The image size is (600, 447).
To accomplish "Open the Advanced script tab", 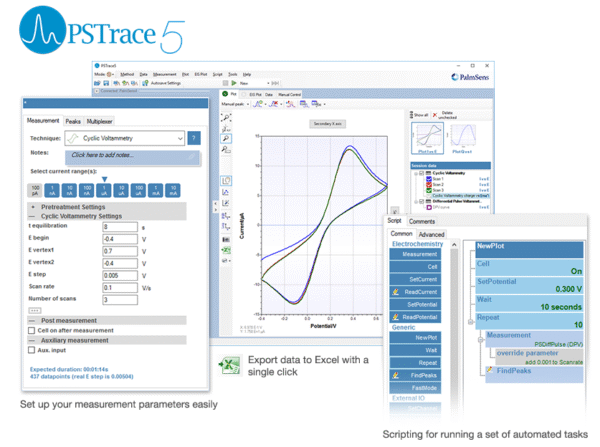I will point(432,234).
